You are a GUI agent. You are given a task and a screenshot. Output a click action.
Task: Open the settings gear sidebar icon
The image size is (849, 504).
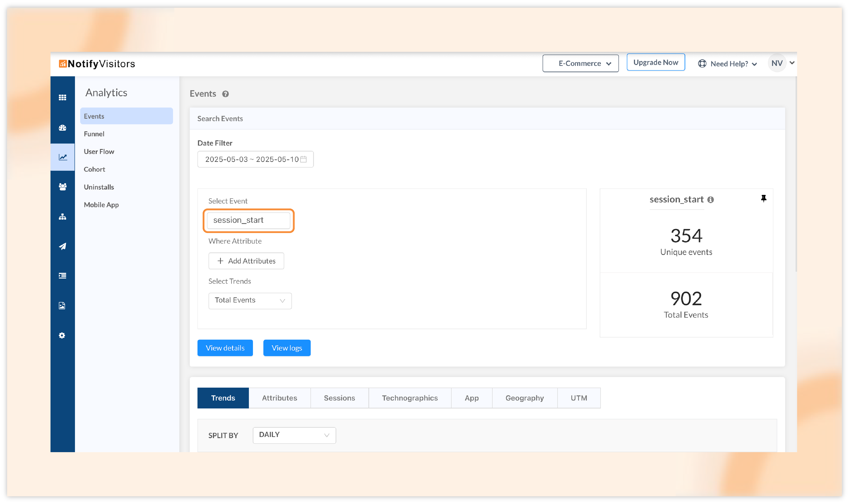[62, 335]
